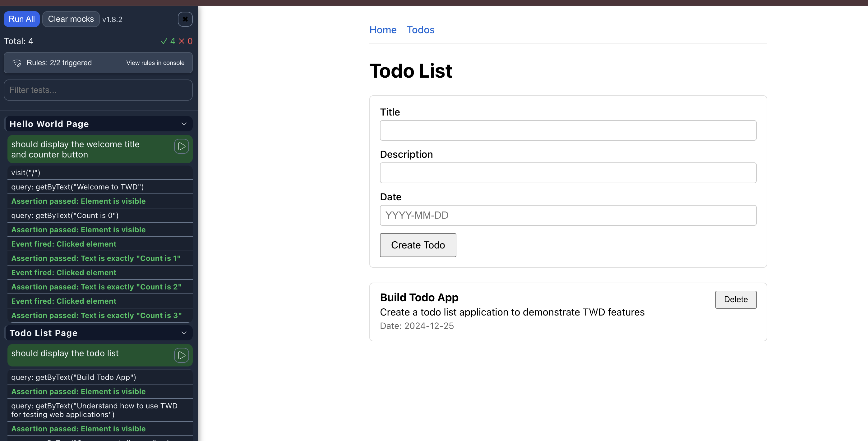This screenshot has height=441, width=868.
Task: Submit with Create Todo button
Action: [x=418, y=245]
